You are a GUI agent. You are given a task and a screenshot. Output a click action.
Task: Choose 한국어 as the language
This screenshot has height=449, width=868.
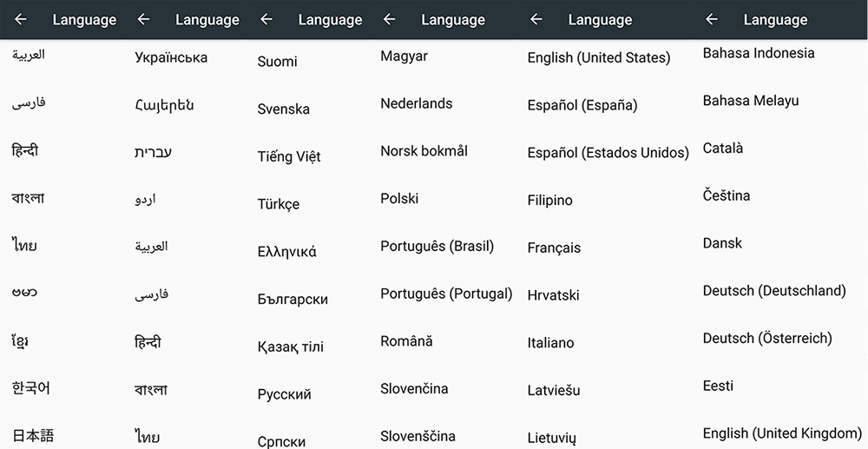pos(31,388)
